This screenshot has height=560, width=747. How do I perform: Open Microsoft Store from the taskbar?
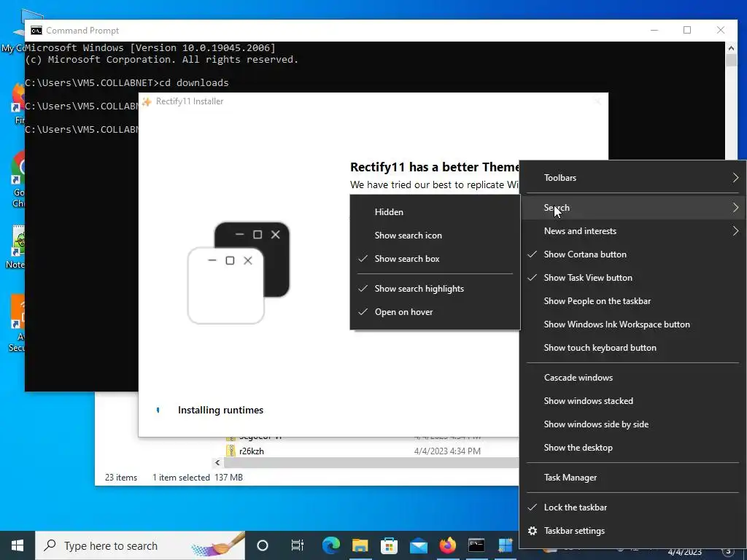click(390, 545)
